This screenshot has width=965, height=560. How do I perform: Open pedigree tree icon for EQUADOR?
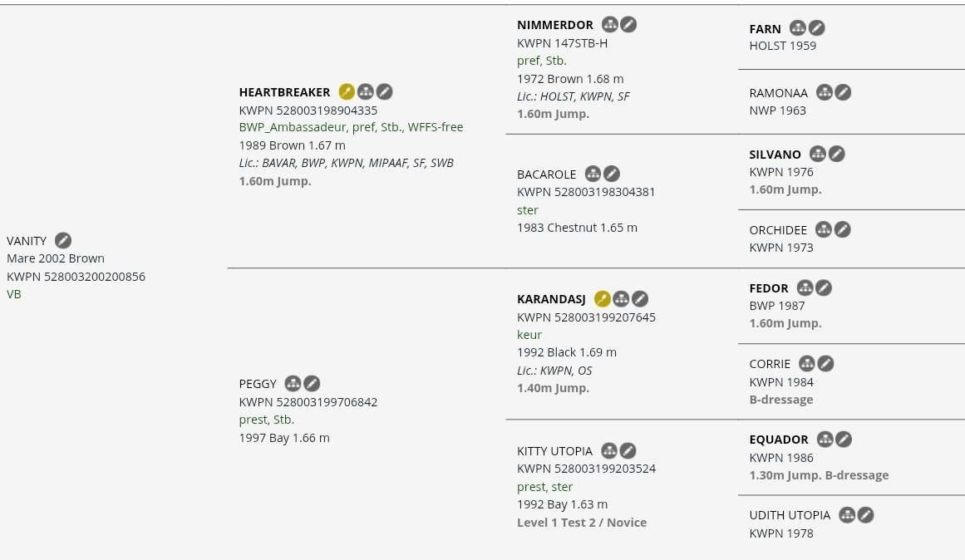tap(825, 440)
